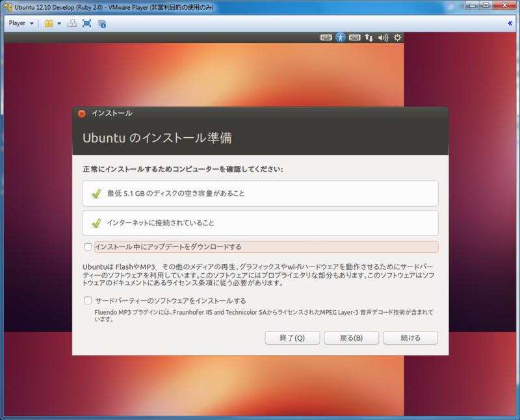Screen dimensions: 520x420
Task: Pause the virtual machine with the pause icon
Action: point(49,23)
